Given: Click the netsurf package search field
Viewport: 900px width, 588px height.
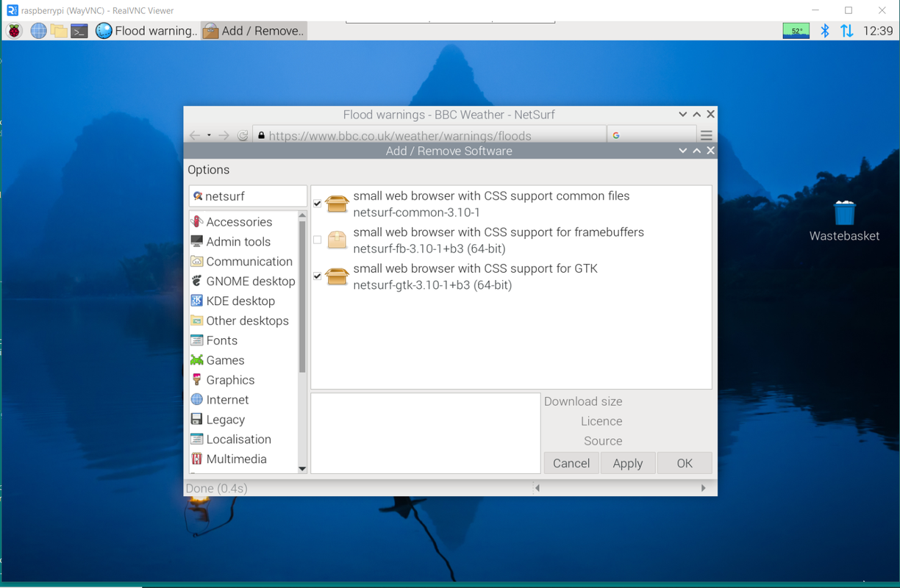Looking at the screenshot, I should tap(248, 196).
